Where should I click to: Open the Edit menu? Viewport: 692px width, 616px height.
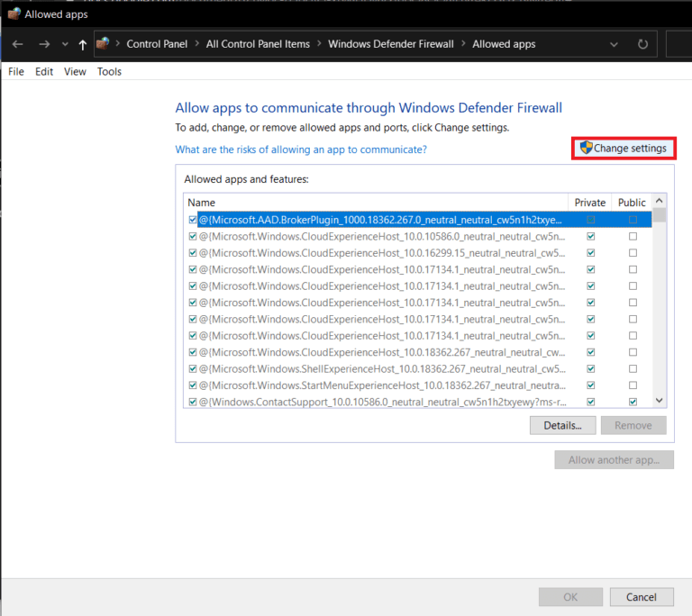tap(44, 71)
